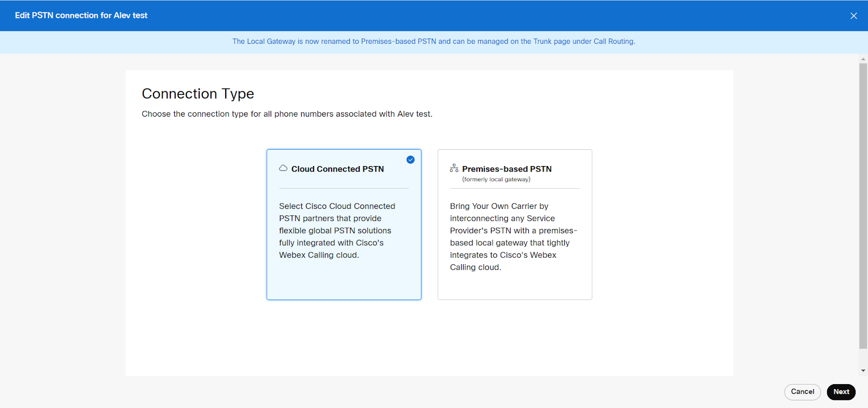
Task: Click the Connection Type heading
Action: (x=198, y=94)
